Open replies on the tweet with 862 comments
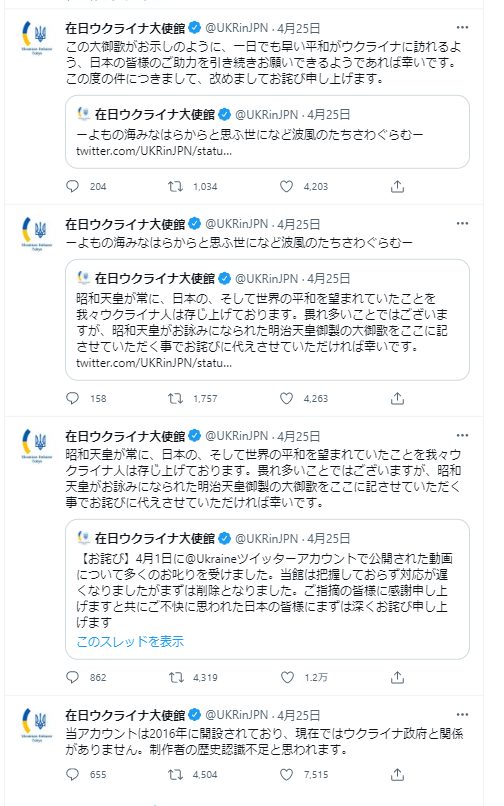The width and height of the screenshot is (504, 806). point(73,677)
